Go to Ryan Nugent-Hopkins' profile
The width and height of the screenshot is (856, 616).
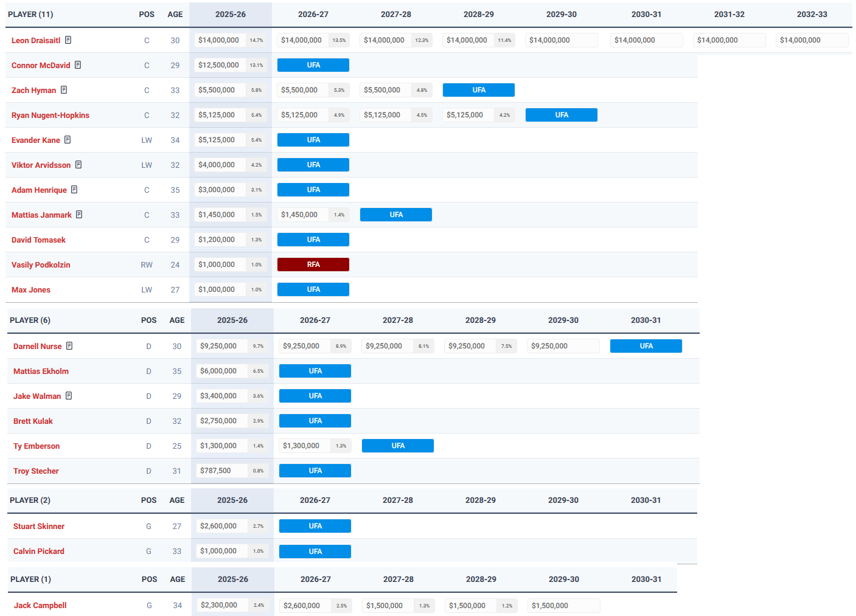tap(50, 116)
